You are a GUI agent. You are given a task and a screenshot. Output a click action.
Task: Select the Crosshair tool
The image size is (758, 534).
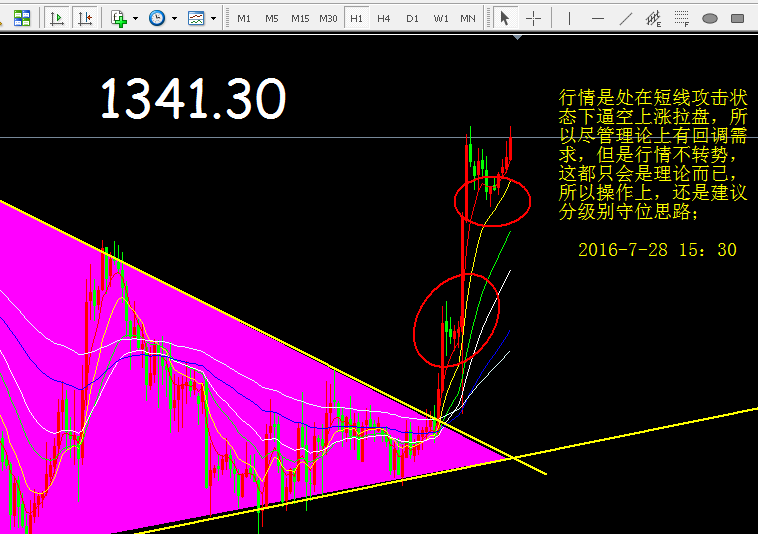(534, 18)
